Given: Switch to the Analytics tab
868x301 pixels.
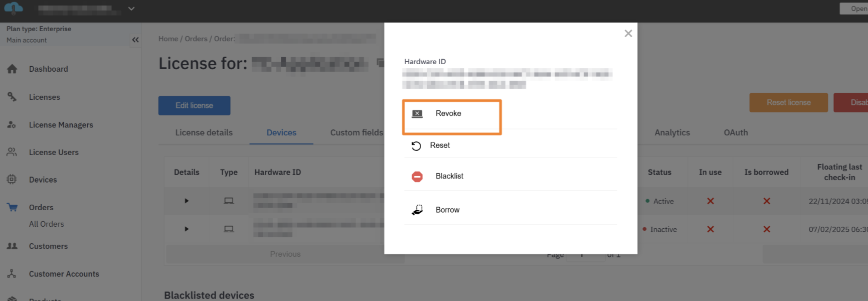Looking at the screenshot, I should (x=672, y=133).
